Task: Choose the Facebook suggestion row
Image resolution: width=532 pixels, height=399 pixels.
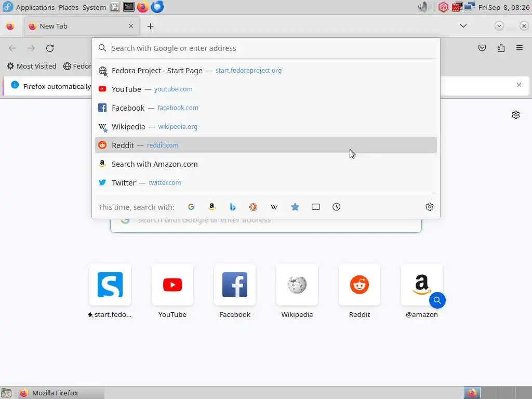Action: coord(265,108)
